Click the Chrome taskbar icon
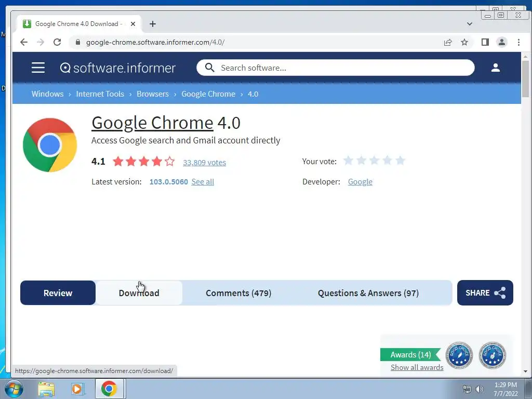532x399 pixels. click(109, 389)
